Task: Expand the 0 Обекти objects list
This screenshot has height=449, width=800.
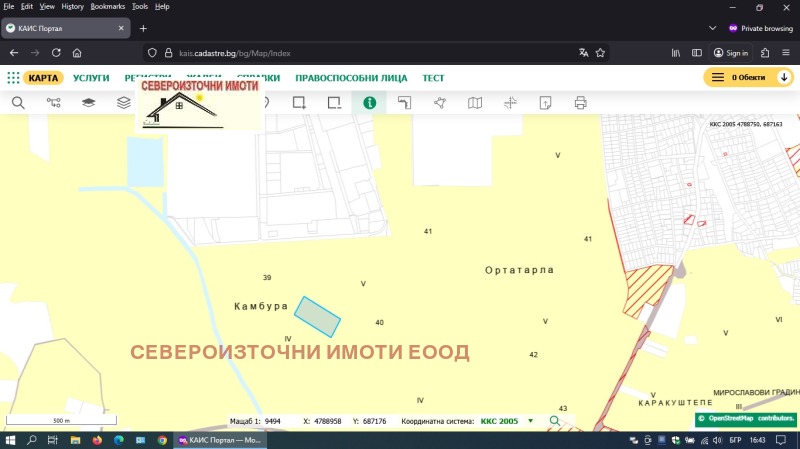Action: (x=747, y=77)
